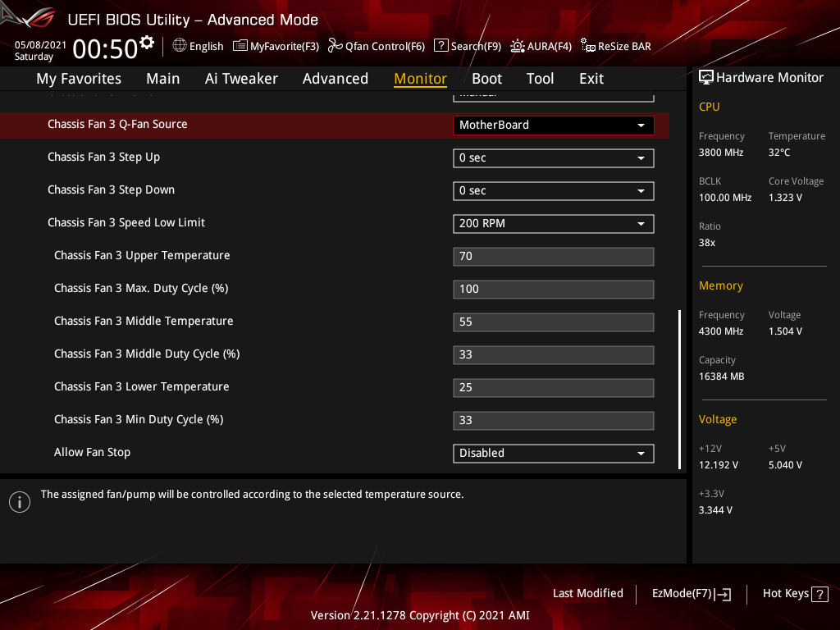This screenshot has width=840, height=630.
Task: Open Chassis Fan 3 Speed Low Limit dropdown
Action: pos(554,223)
